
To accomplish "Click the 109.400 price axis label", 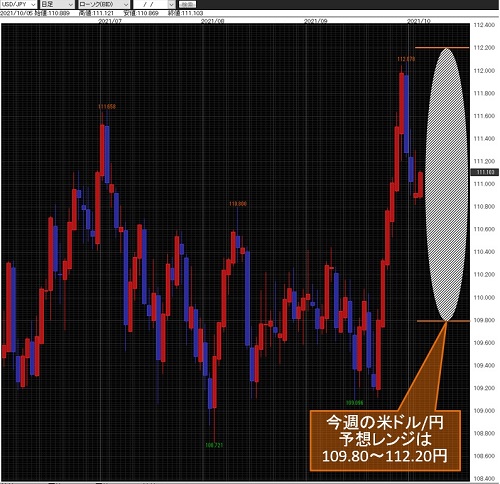I will point(484,365).
